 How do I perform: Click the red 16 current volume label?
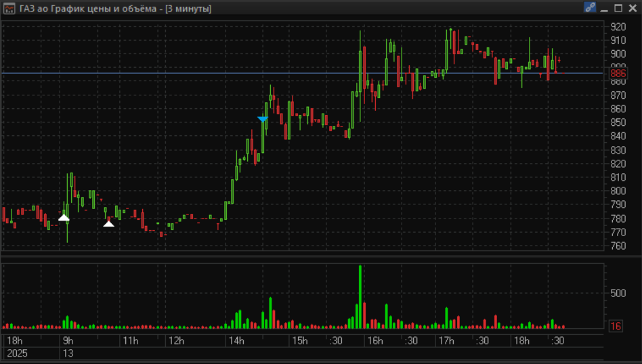616,326
